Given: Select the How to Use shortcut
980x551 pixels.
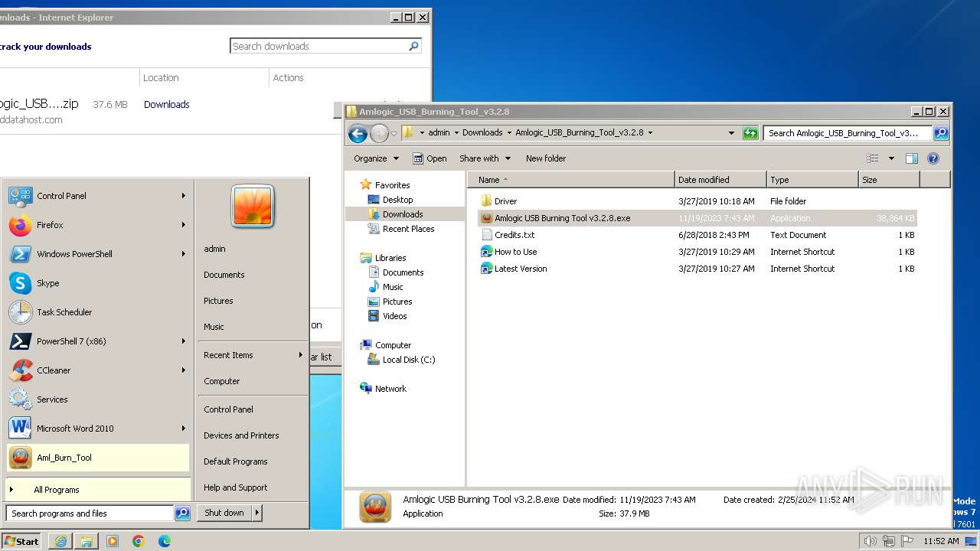Looking at the screenshot, I should tap(515, 252).
